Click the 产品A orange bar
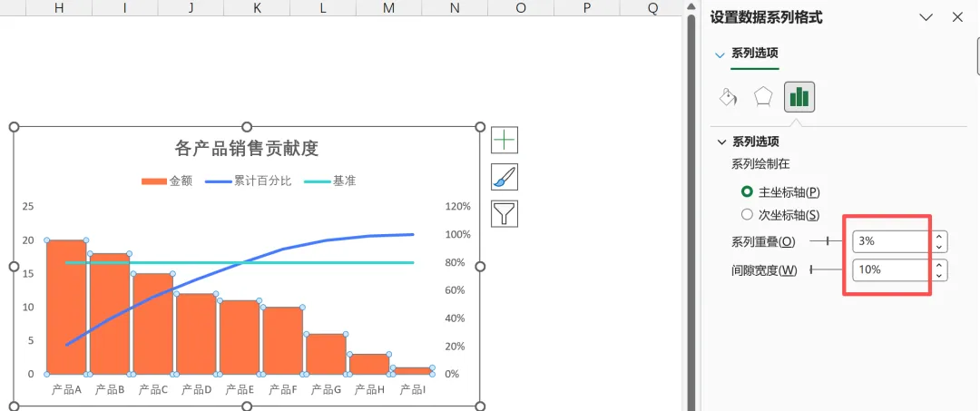 click(x=66, y=307)
